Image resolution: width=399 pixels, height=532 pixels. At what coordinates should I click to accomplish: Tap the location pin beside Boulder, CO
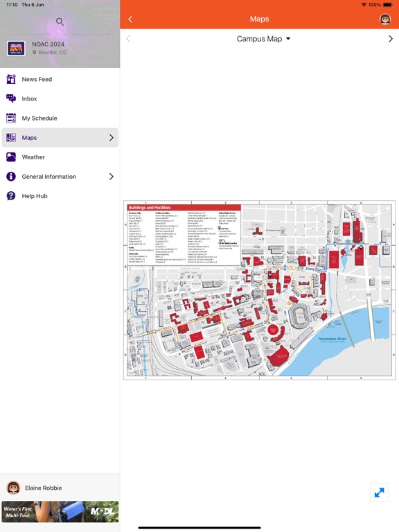coord(34,52)
